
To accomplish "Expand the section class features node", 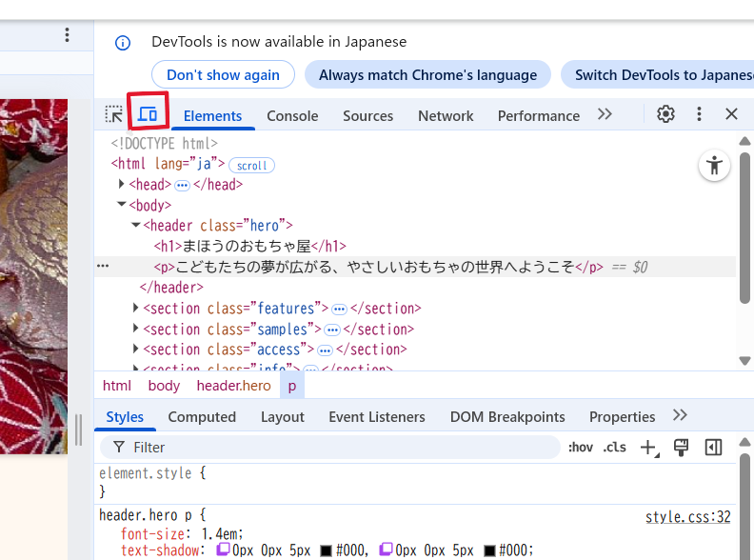I will [136, 309].
